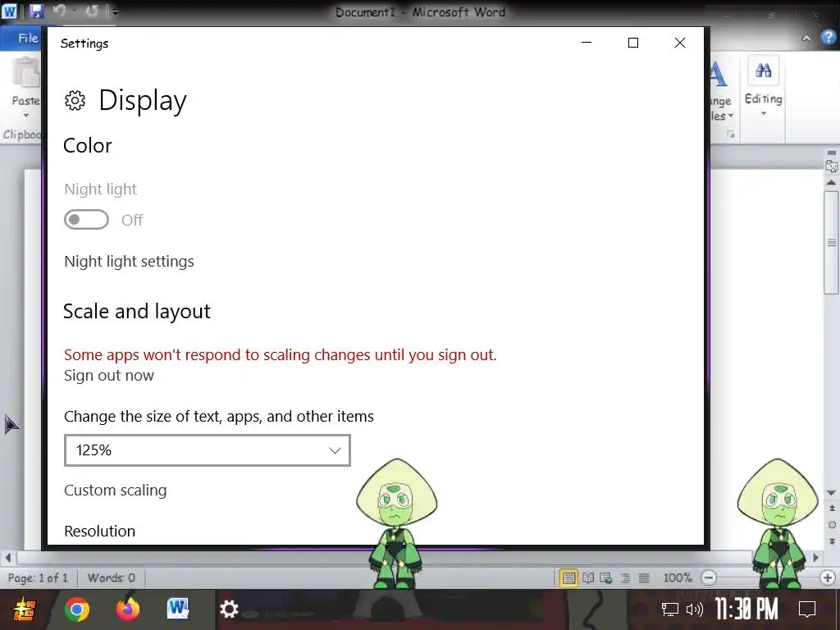Open the Night light settings link
Viewport: 840px width, 630px height.
point(129,262)
